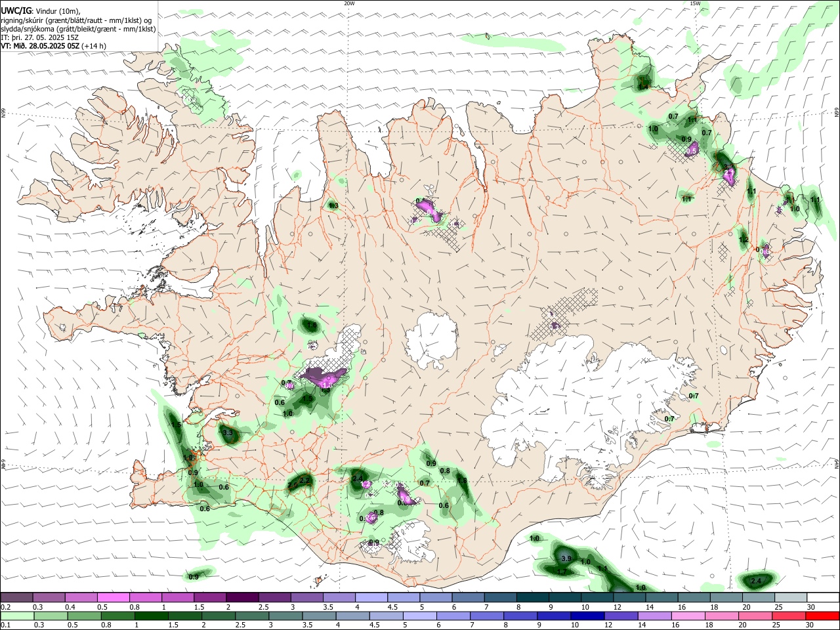
Task: Click the slydda/snjókoma legend description line
Action: pyautogui.click(x=78, y=29)
